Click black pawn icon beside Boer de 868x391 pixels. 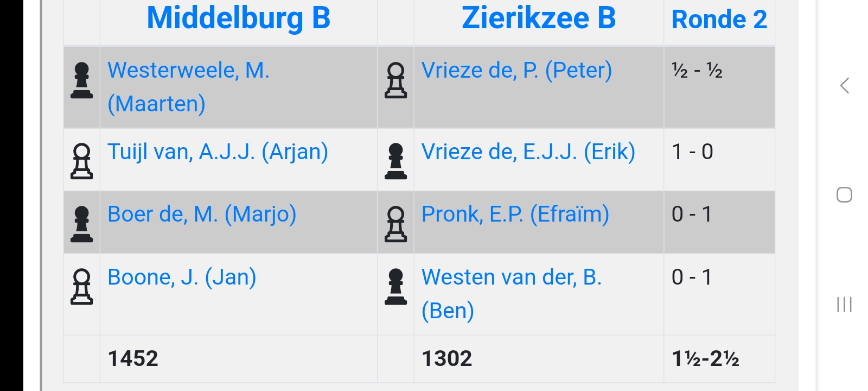coord(82,224)
